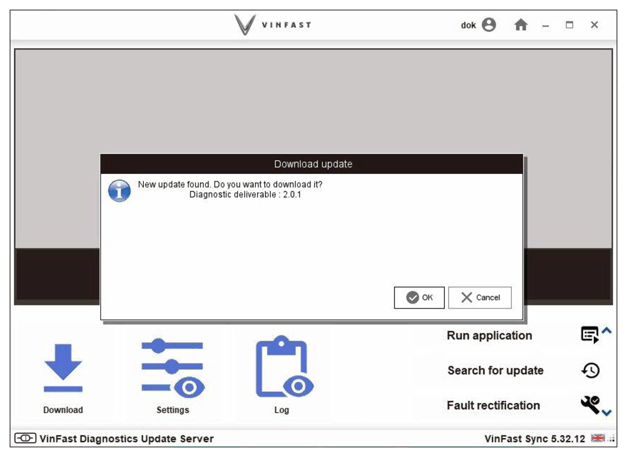Open the Settings sliders icon
627x457 pixels.
point(173,368)
